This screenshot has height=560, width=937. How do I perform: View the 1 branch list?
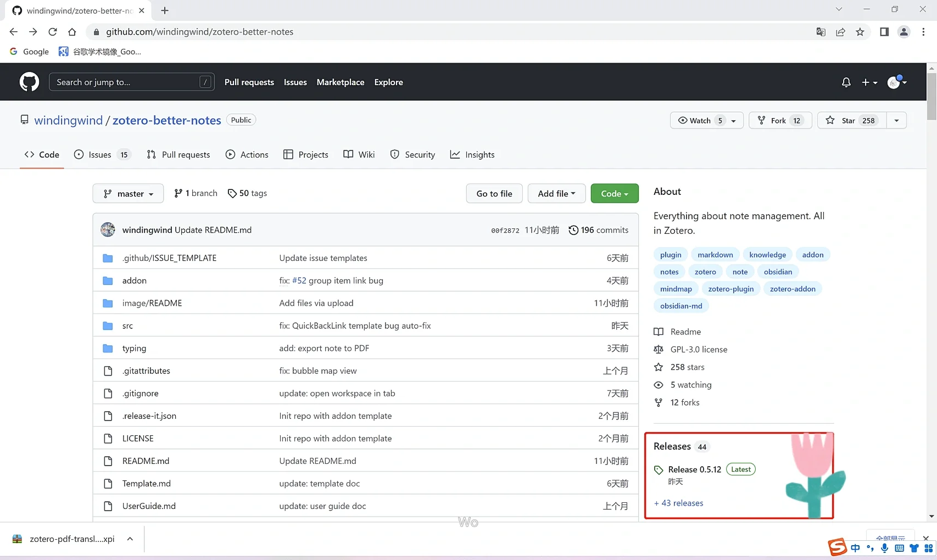(x=196, y=193)
